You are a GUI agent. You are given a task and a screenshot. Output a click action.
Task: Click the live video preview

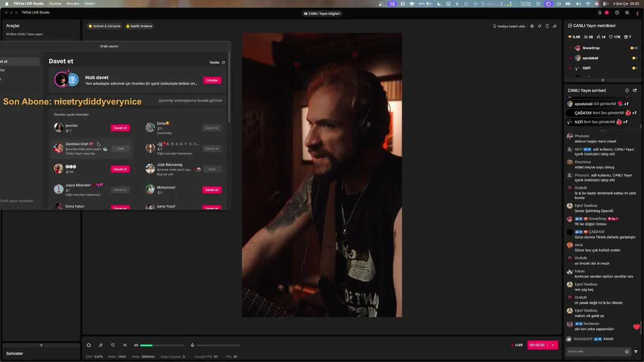[322, 175]
